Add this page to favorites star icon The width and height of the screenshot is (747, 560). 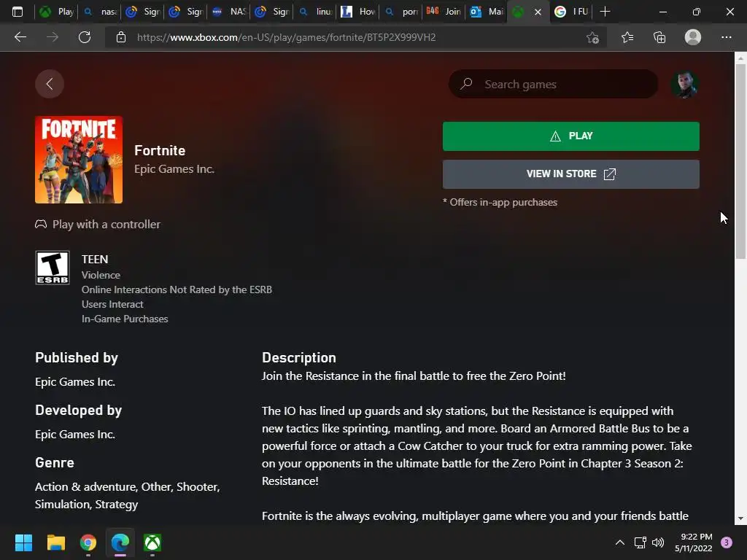[x=592, y=37]
